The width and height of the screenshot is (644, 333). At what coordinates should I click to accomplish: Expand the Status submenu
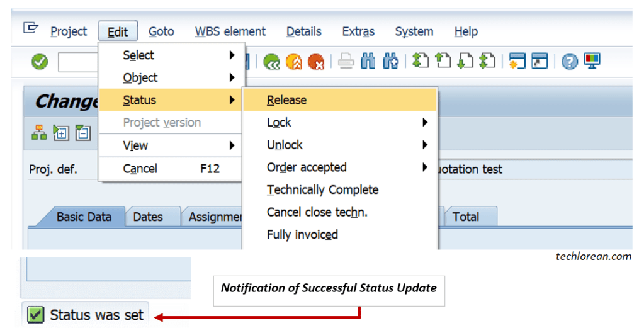coord(171,100)
